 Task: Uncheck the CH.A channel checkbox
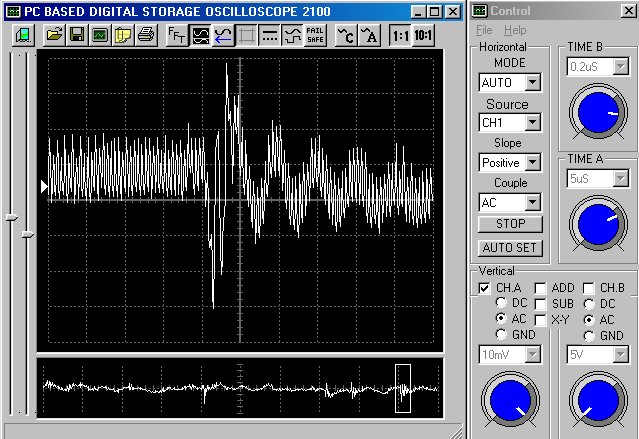pyautogui.click(x=485, y=288)
